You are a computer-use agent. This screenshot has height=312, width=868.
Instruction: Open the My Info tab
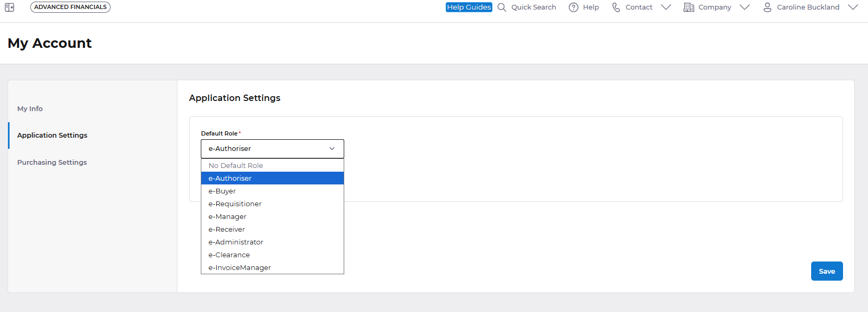click(30, 108)
